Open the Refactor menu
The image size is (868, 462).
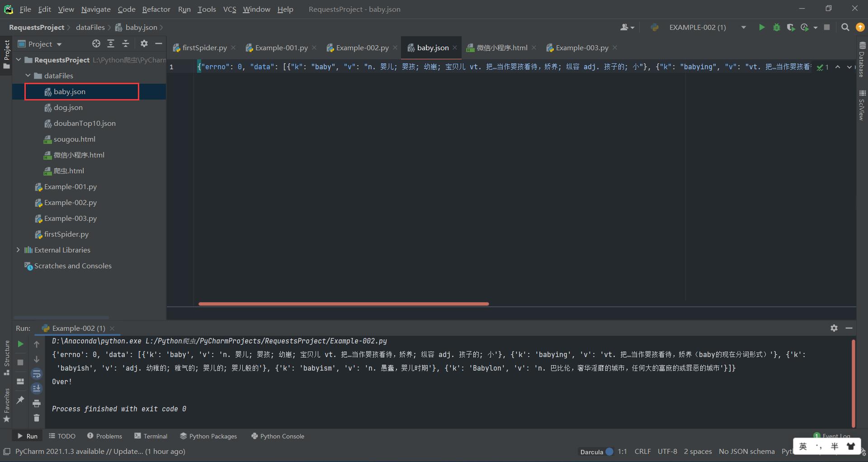[x=156, y=9]
